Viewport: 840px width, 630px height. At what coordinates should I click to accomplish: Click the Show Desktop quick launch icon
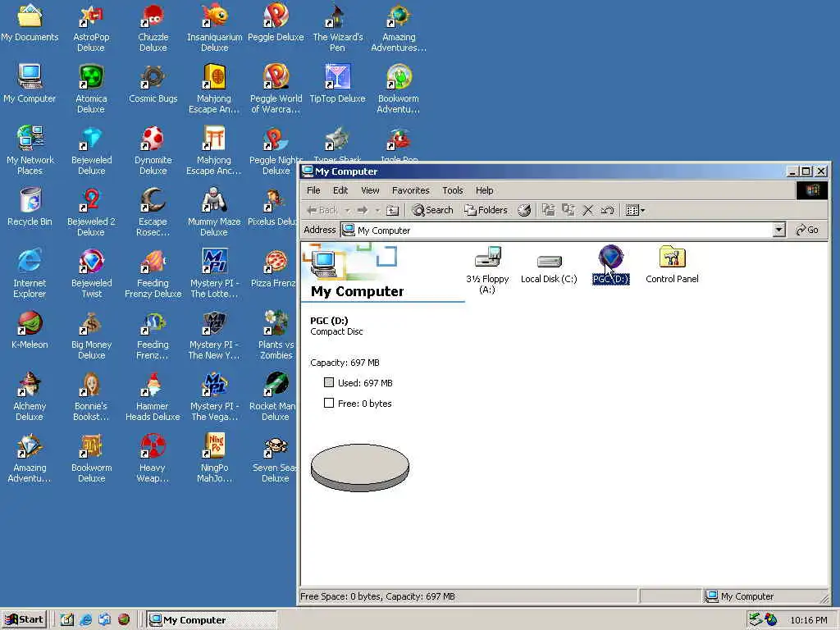[x=66, y=619]
